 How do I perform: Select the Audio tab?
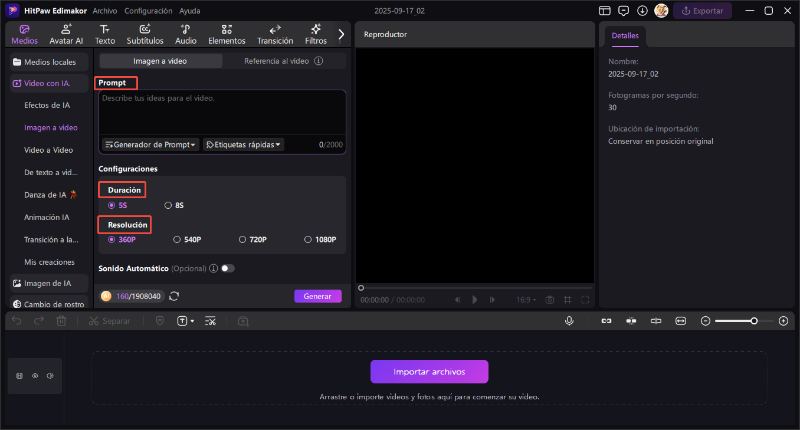click(x=186, y=35)
